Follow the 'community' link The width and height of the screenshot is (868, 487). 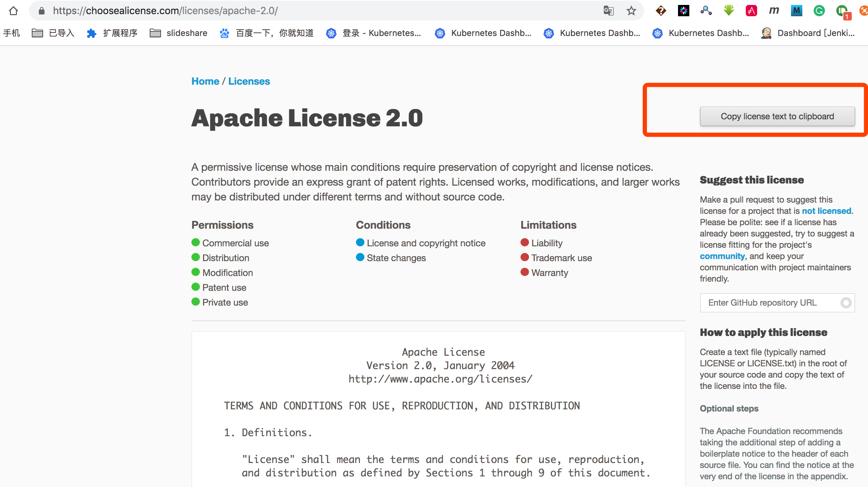click(x=722, y=256)
